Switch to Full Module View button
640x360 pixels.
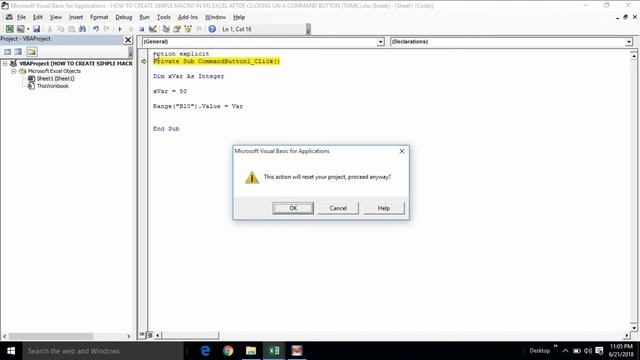click(x=149, y=335)
